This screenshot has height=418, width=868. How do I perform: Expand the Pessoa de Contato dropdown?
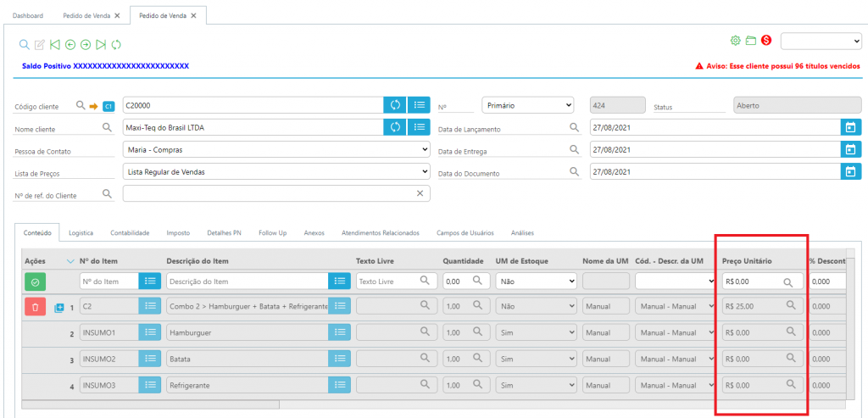pyautogui.click(x=276, y=149)
